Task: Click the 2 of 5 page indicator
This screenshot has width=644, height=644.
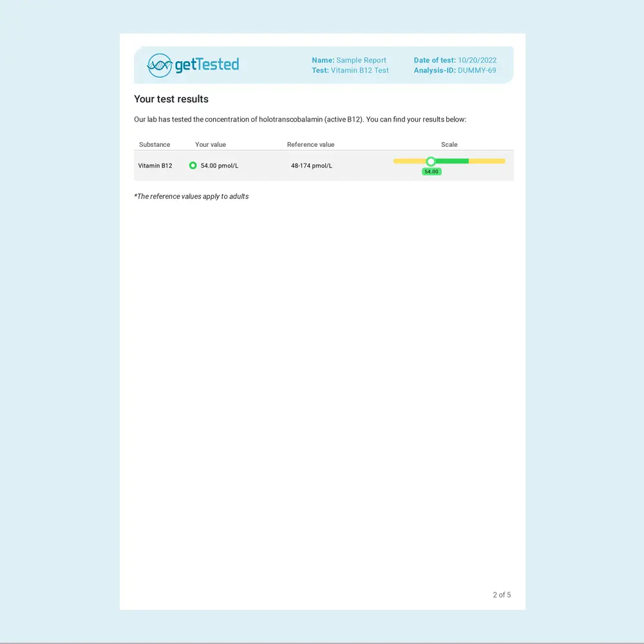Action: [x=502, y=595]
